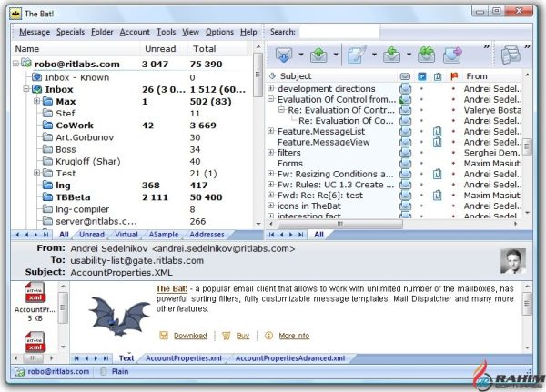546x392 pixels.
Task: Click the Inbox - Known folder icon
Action: (37, 77)
